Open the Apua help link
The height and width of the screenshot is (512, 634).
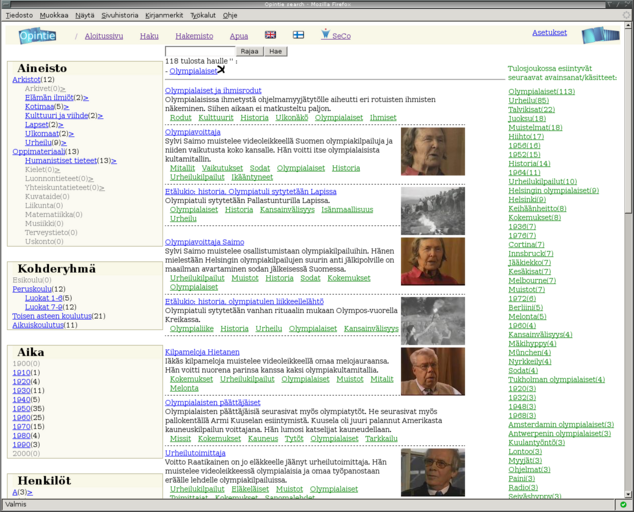239,36
